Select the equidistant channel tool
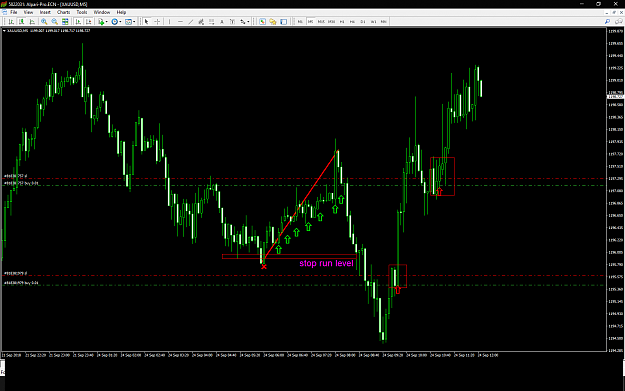This screenshot has width=625, height=391. 201,22
